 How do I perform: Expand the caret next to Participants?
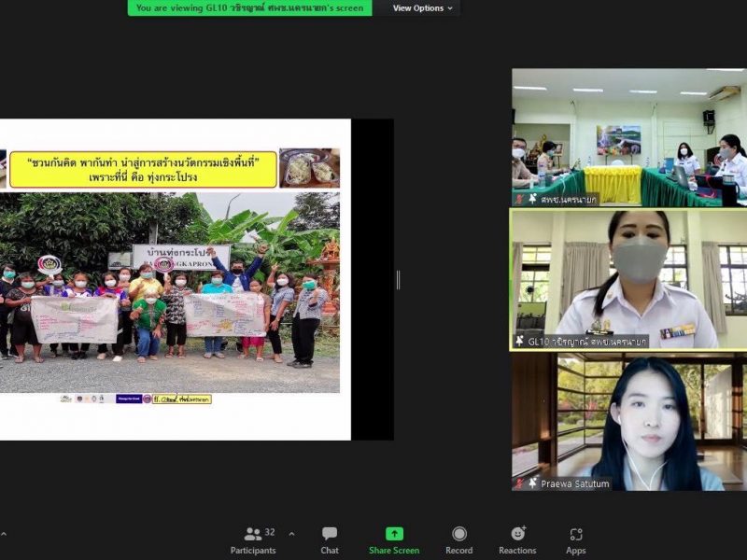(291, 534)
